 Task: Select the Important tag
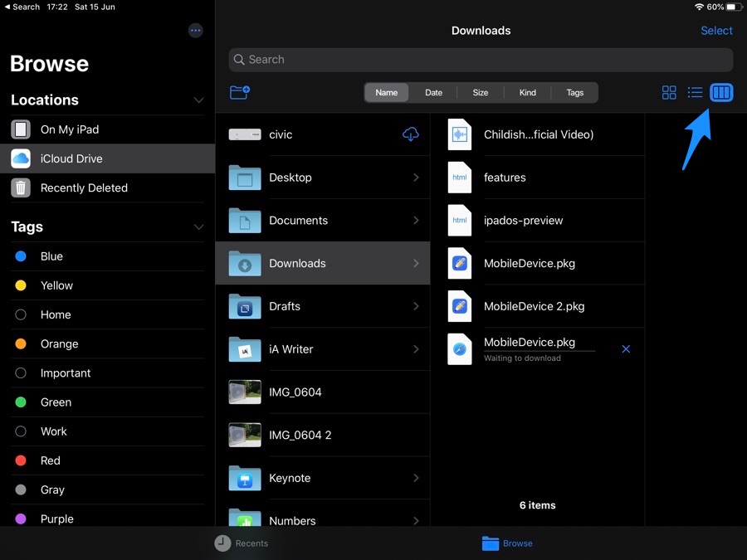(108, 373)
